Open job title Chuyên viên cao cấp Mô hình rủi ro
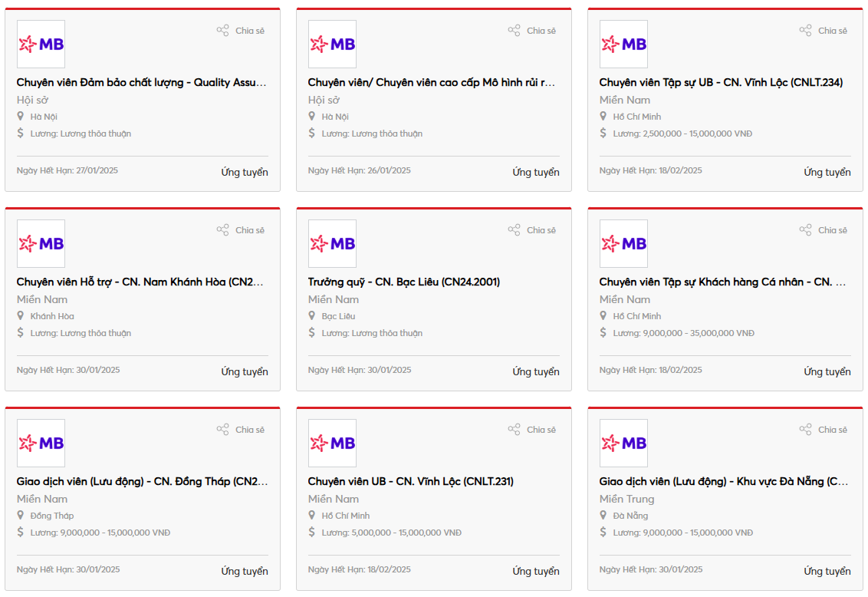The height and width of the screenshot is (597, 868). 432,83
